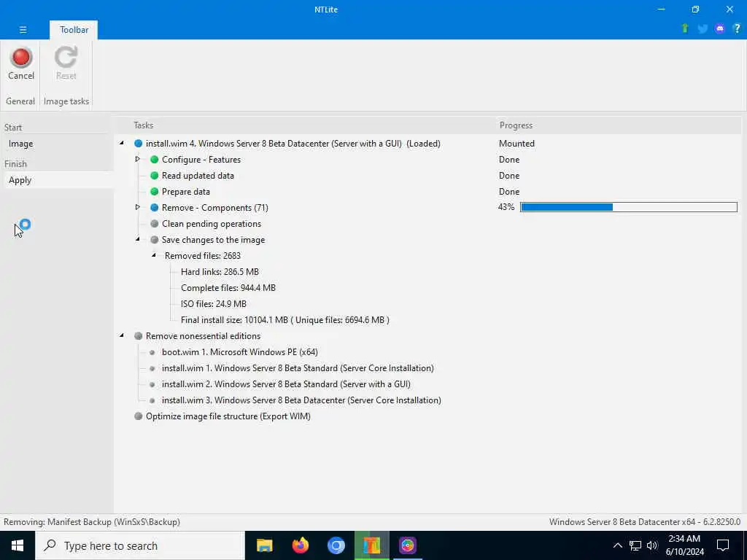Image resolution: width=747 pixels, height=560 pixels.
Task: Open the Twitter bird icon link
Action: [x=703, y=28]
